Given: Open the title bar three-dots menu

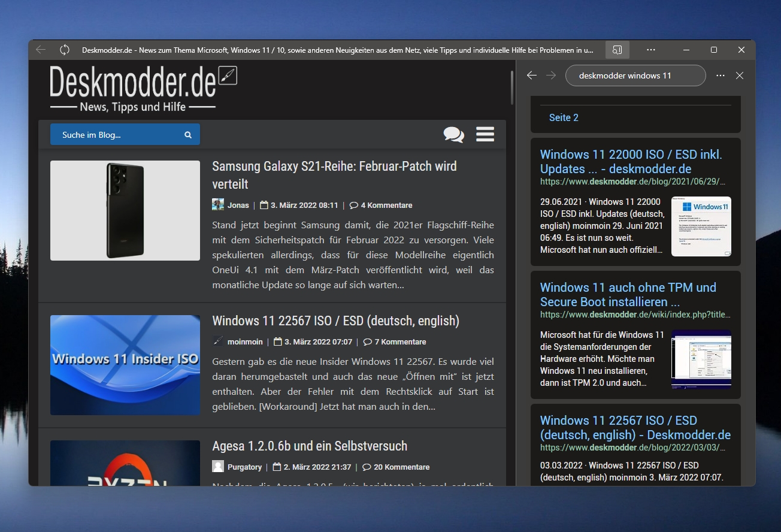Looking at the screenshot, I should 651,50.
